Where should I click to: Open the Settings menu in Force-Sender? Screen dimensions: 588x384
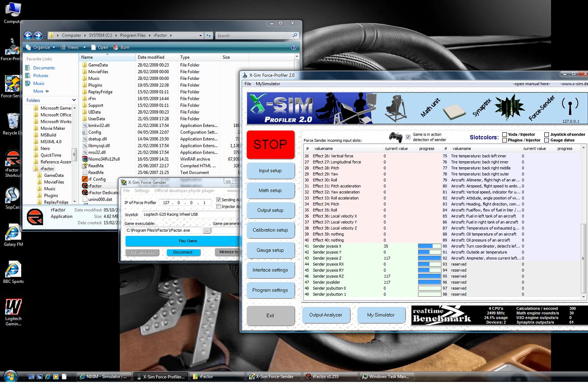click(142, 191)
